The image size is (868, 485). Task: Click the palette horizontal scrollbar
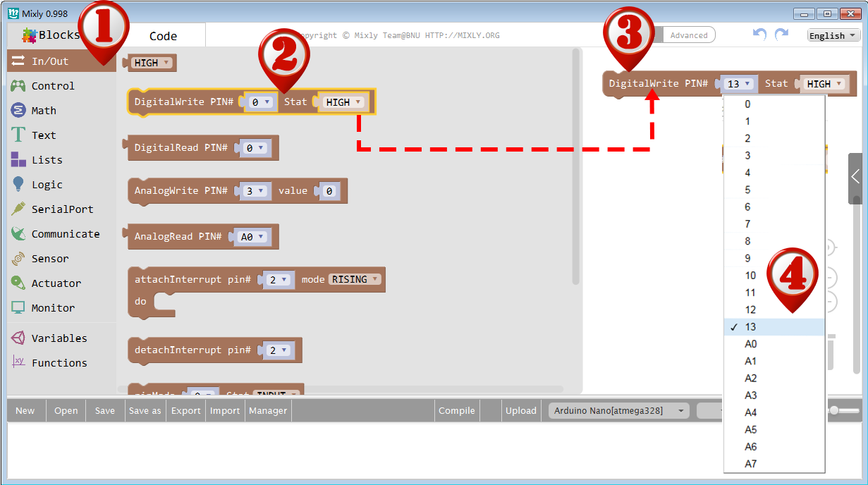(340, 388)
